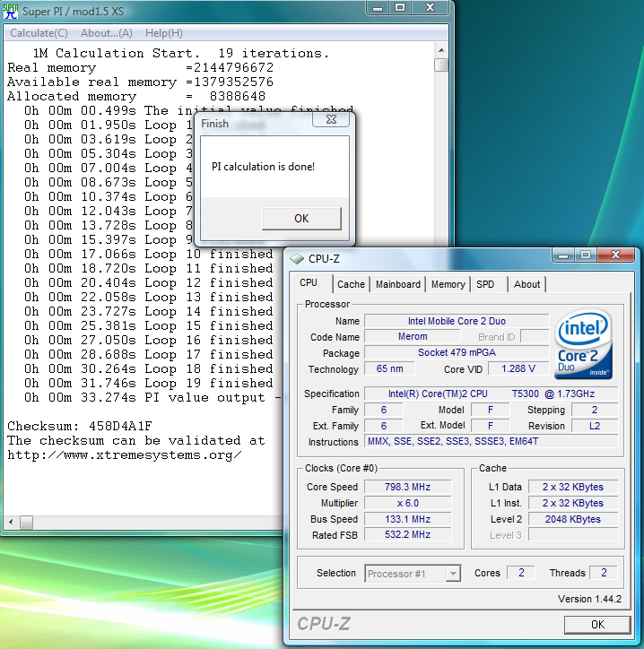Click the Revision value 'L2'
The height and width of the screenshot is (649, 644).
click(x=595, y=426)
